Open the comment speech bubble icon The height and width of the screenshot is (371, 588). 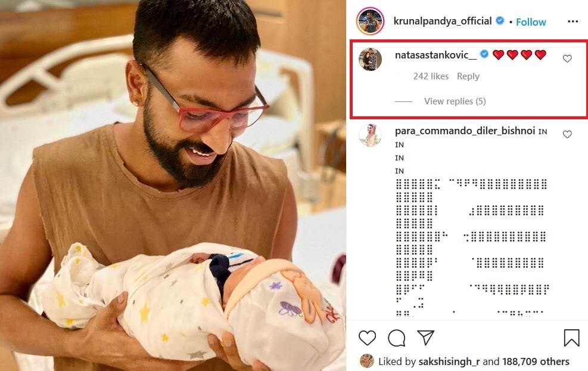coord(396,338)
